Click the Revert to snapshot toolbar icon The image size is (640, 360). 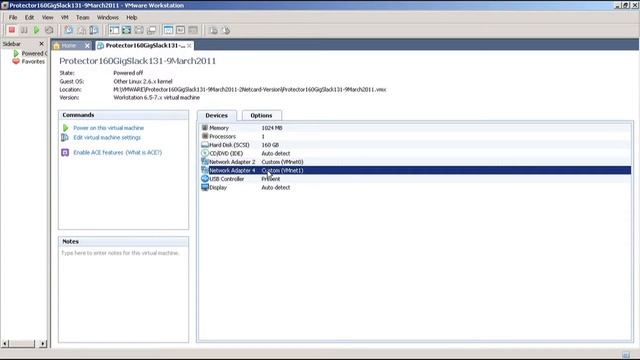(81, 30)
